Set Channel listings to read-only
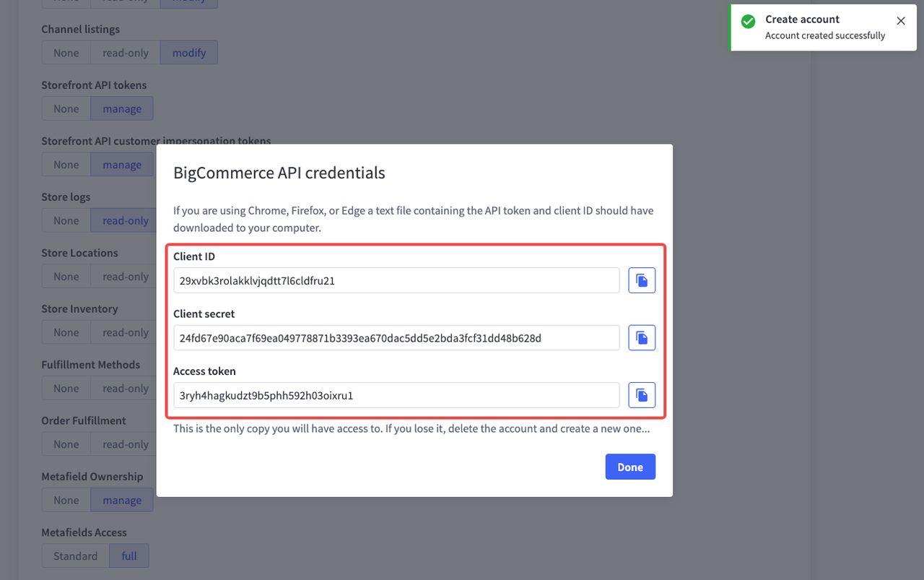The height and width of the screenshot is (580, 924). click(126, 53)
